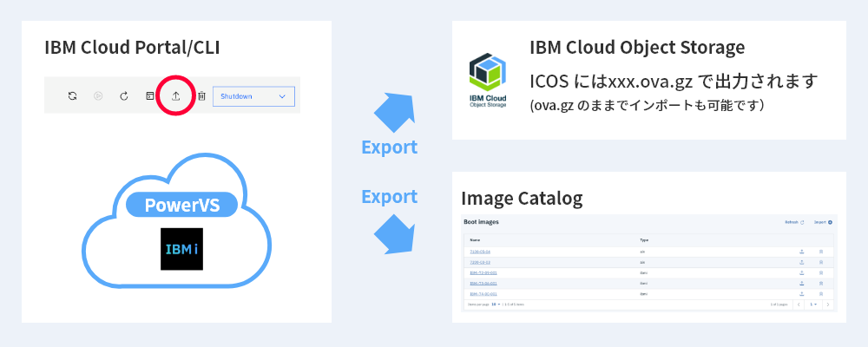Go to the previous page arrow

coord(800,304)
